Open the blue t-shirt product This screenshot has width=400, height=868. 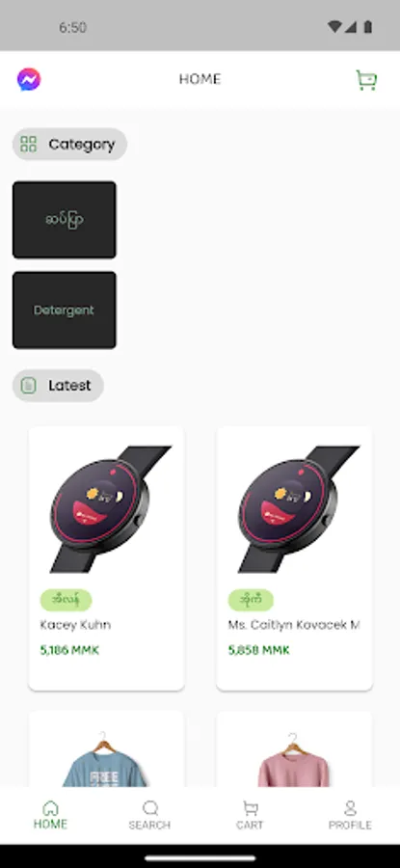coord(106,749)
